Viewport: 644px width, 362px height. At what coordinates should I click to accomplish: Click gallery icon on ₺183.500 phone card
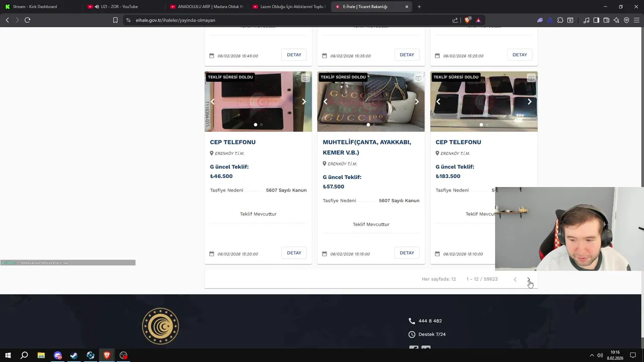531,78
